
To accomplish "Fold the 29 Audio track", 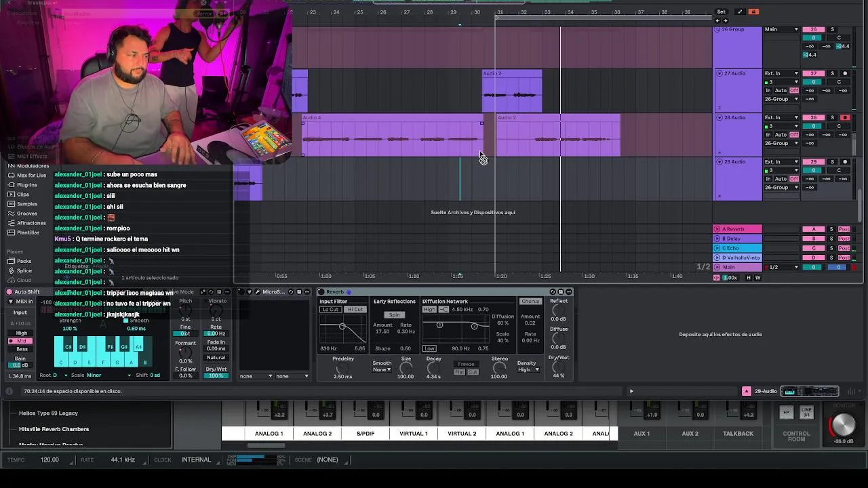I will point(719,161).
